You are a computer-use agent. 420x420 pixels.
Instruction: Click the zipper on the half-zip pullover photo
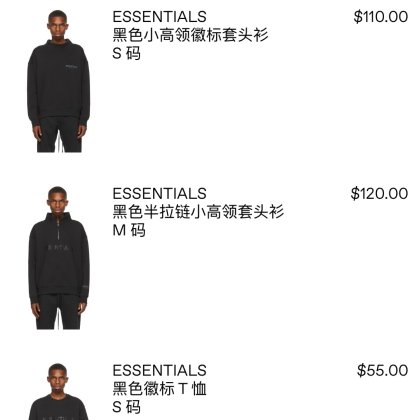click(x=59, y=231)
